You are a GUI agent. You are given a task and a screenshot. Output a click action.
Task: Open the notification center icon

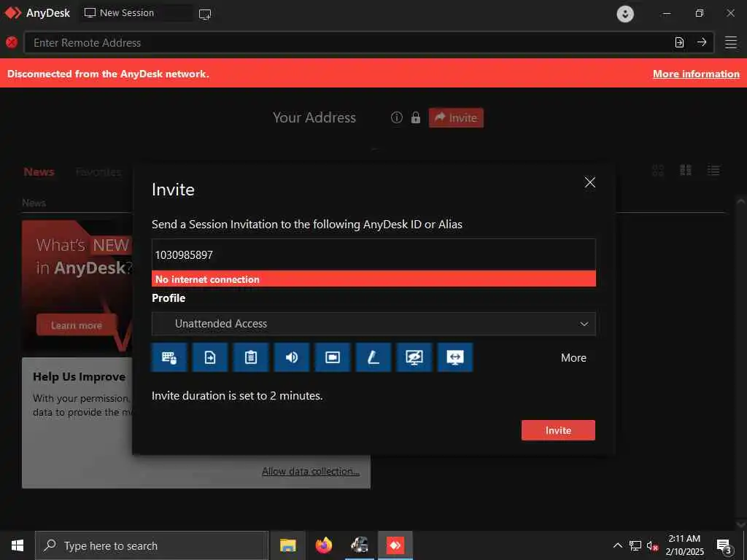click(724, 545)
